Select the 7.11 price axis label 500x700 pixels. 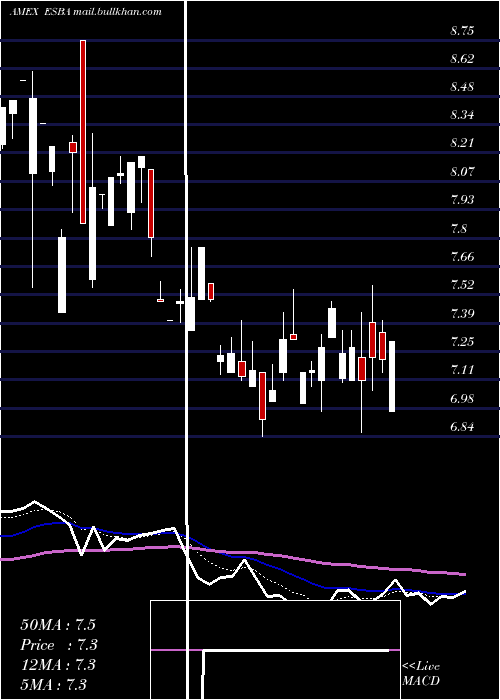click(462, 370)
